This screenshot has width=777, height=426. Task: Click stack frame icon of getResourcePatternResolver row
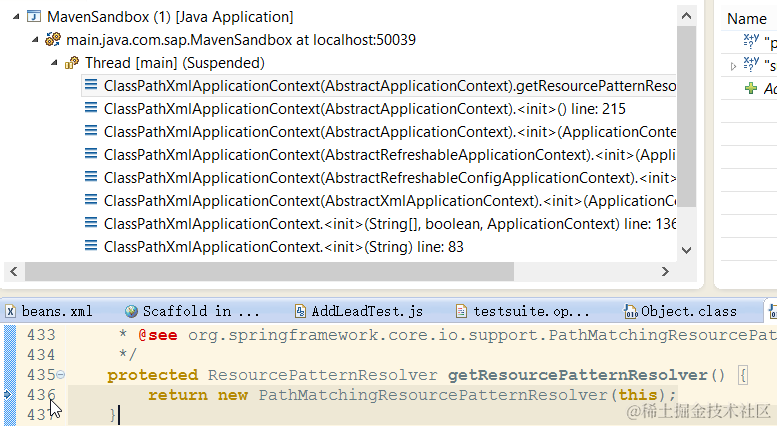(91, 85)
